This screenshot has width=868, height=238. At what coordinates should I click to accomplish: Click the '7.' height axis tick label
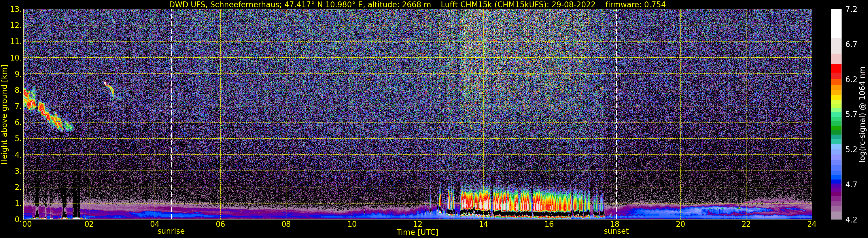[x=18, y=106]
